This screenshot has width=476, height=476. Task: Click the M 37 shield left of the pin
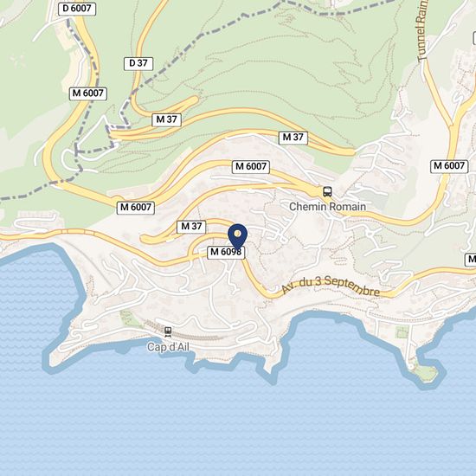[191, 227]
